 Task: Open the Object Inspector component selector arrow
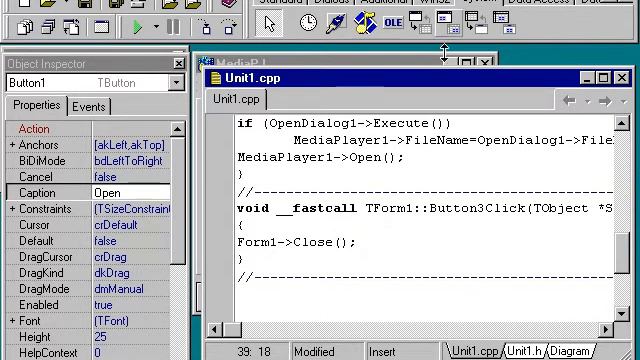176,82
